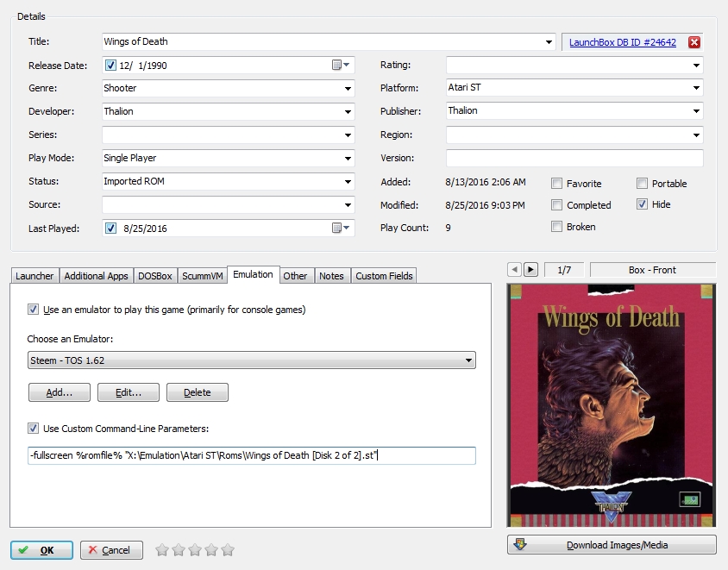Open the ScummVM tab
This screenshot has width=728, height=570.
pos(203,276)
